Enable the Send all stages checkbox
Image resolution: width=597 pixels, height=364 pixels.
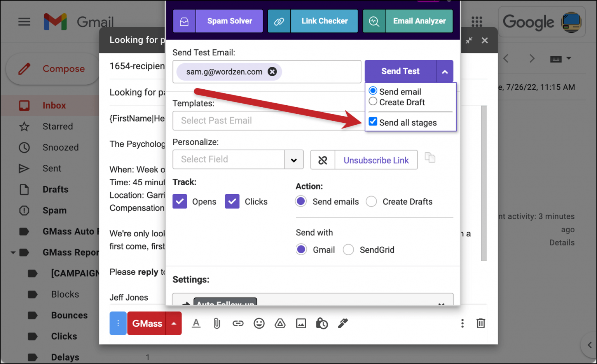373,121
